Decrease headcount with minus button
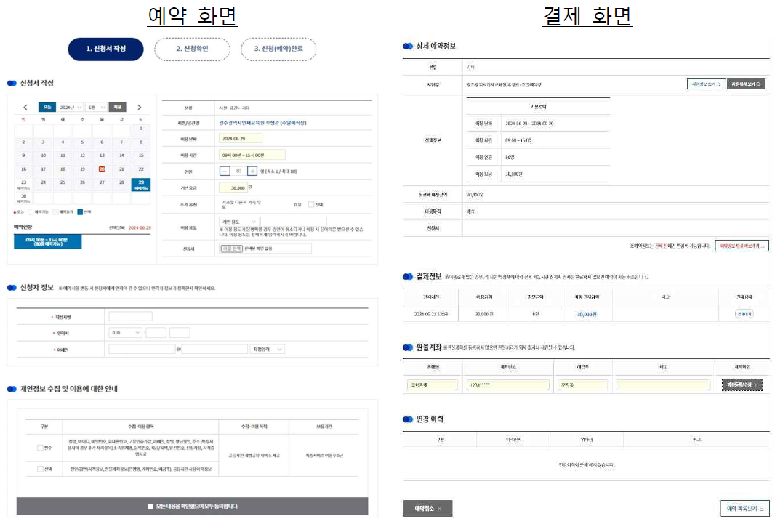 pos(225,172)
